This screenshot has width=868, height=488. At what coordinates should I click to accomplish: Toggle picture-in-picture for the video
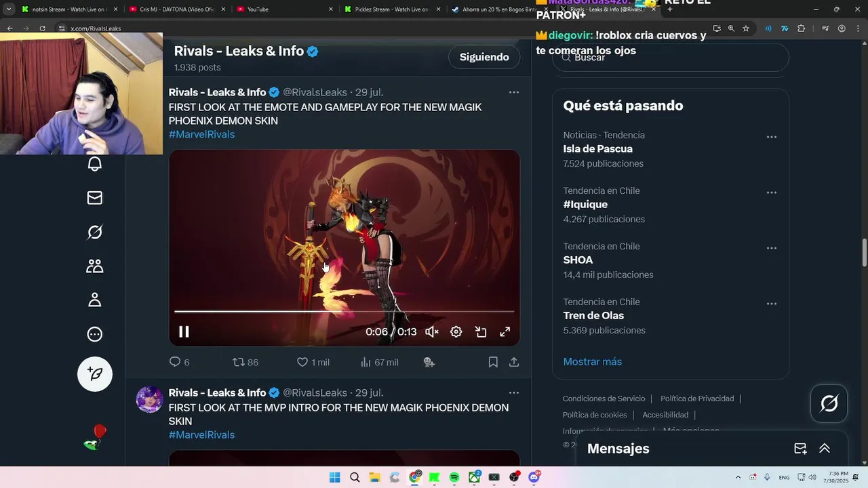coord(481,331)
